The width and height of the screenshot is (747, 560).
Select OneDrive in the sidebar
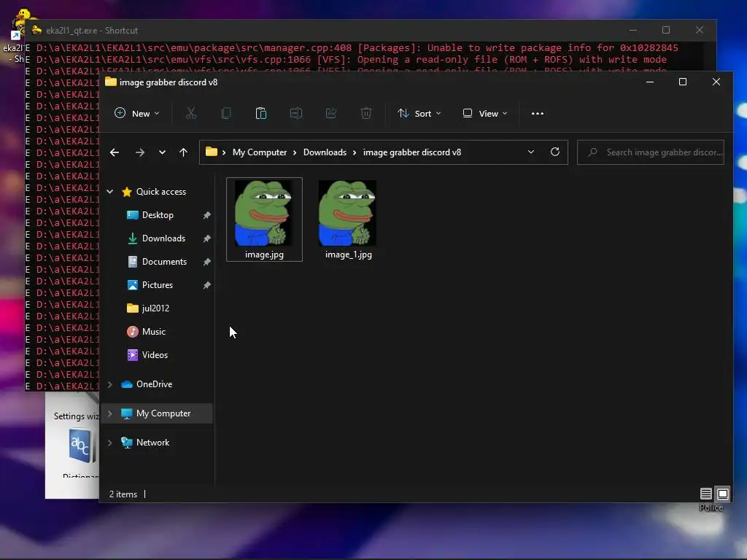tap(154, 384)
